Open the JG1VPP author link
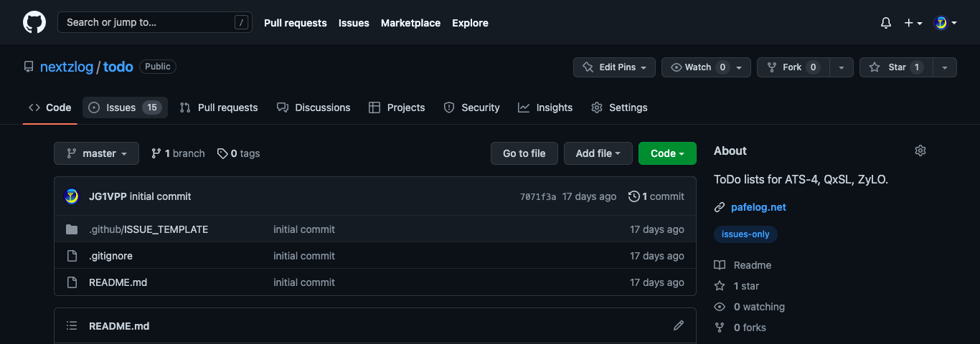The width and height of the screenshot is (980, 344). pyautogui.click(x=108, y=196)
